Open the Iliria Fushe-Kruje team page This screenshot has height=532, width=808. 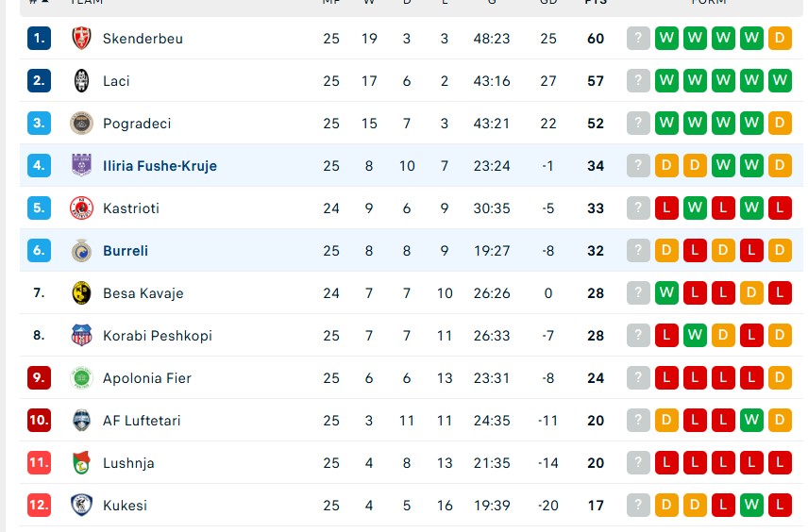click(x=160, y=166)
